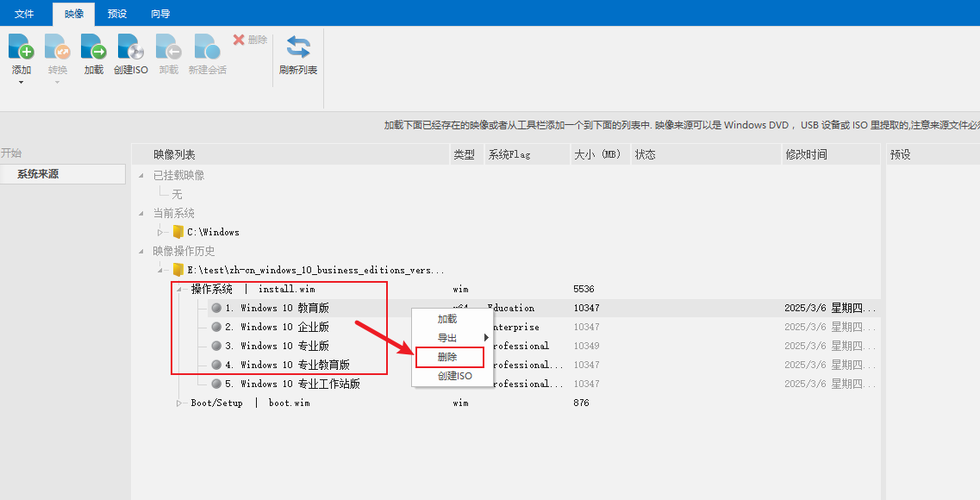Click the 大小 (MB) column header
This screenshot has width=980, height=500.
(x=601, y=154)
